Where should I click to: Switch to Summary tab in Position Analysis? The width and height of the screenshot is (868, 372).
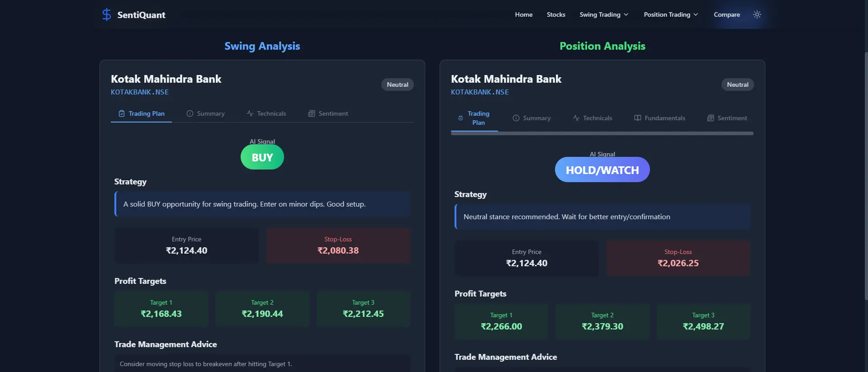tap(531, 118)
